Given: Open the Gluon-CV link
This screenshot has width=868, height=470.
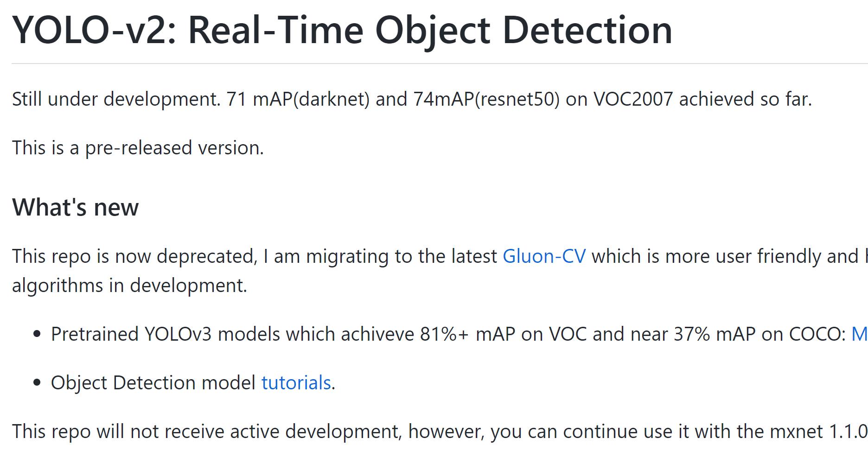Looking at the screenshot, I should coord(544,256).
